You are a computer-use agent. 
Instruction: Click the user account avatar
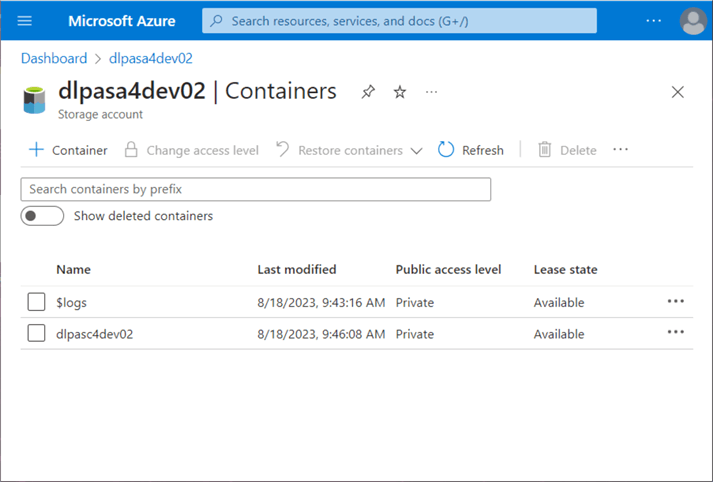pyautogui.click(x=693, y=21)
